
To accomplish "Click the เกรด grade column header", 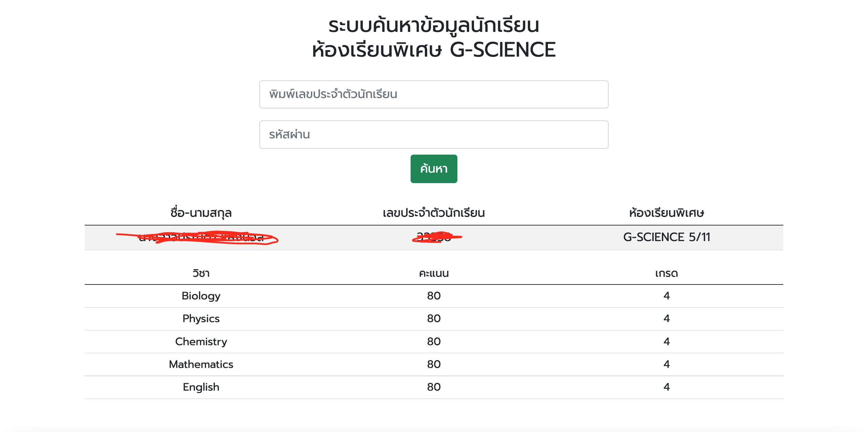I will (666, 273).
